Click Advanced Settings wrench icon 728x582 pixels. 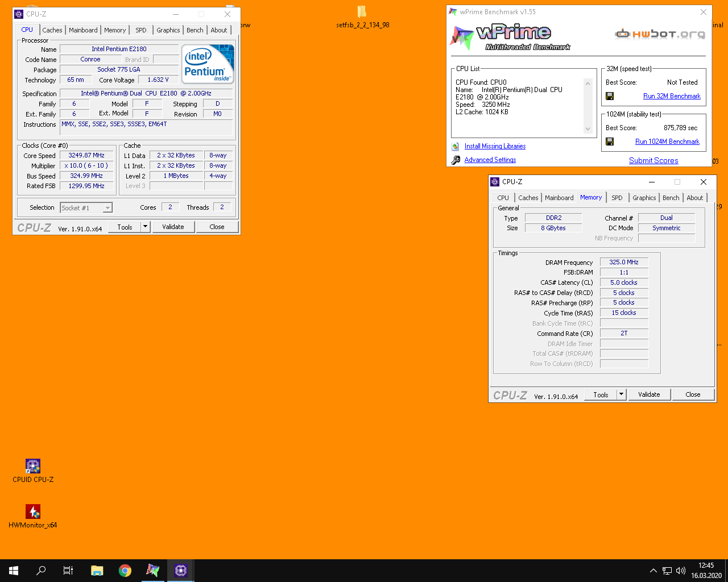tap(456, 160)
